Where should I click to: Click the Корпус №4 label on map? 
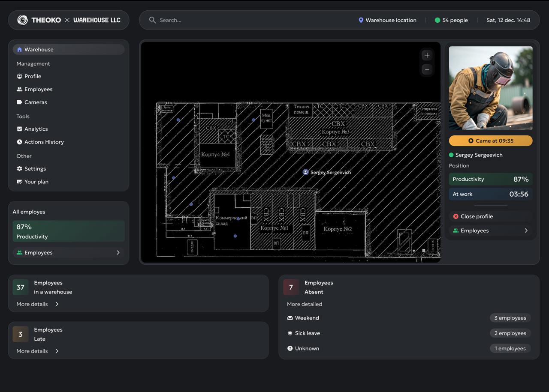(216, 154)
